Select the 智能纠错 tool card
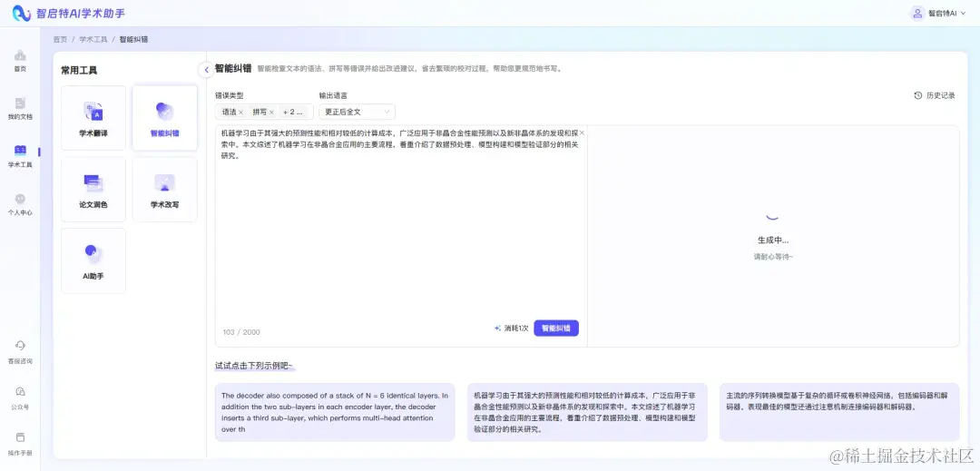Image resolution: width=980 pixels, height=471 pixels. tap(164, 118)
